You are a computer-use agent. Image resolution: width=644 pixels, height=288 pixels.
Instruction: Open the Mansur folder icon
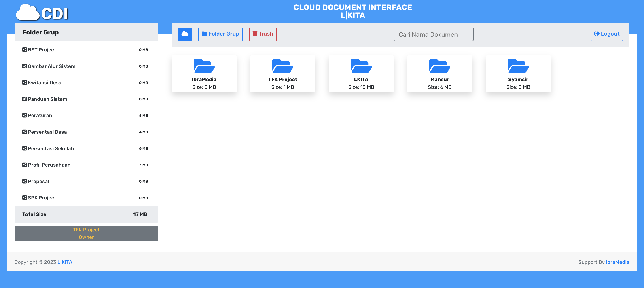click(439, 66)
